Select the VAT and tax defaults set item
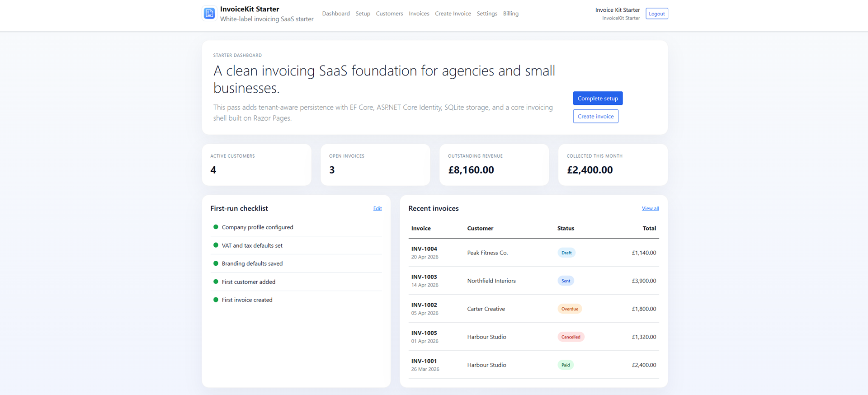 296,245
